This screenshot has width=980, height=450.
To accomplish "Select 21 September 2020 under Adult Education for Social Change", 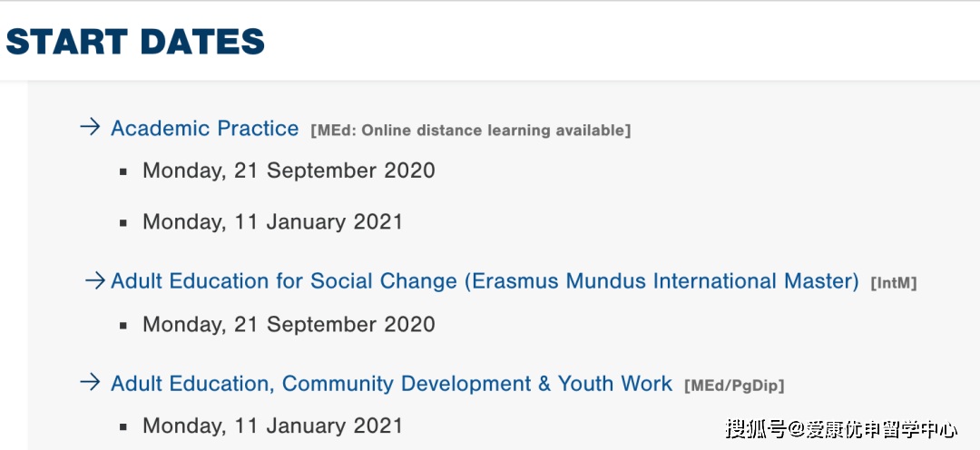I will coord(289,324).
